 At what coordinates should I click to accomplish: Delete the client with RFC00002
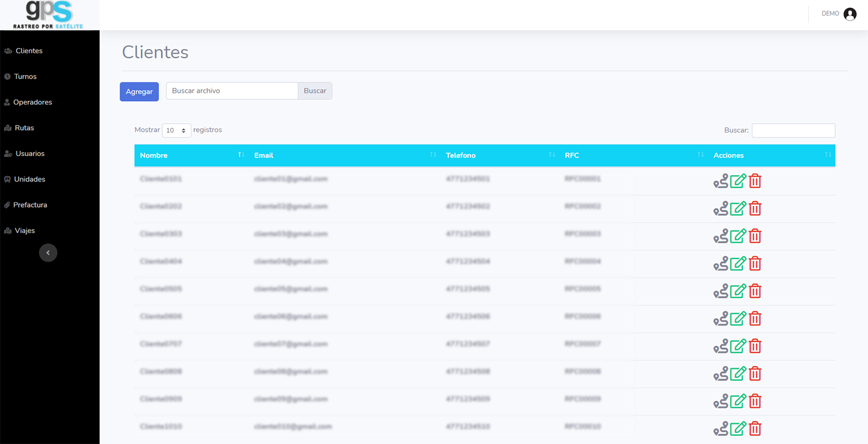tap(755, 209)
